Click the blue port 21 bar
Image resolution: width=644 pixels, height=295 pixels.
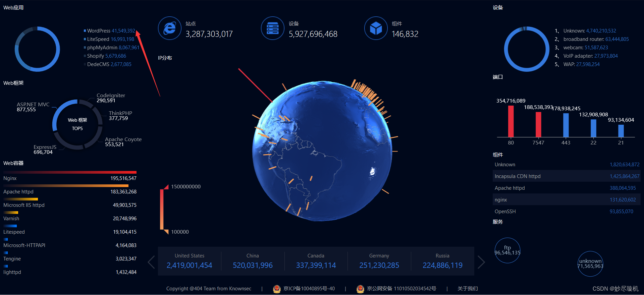point(621,131)
